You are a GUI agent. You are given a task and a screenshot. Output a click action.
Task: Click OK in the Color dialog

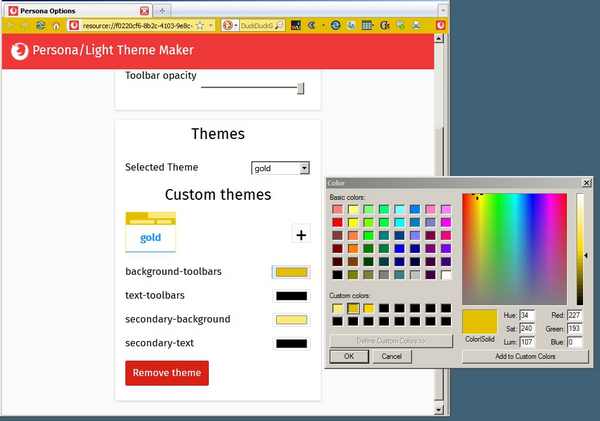[349, 356]
